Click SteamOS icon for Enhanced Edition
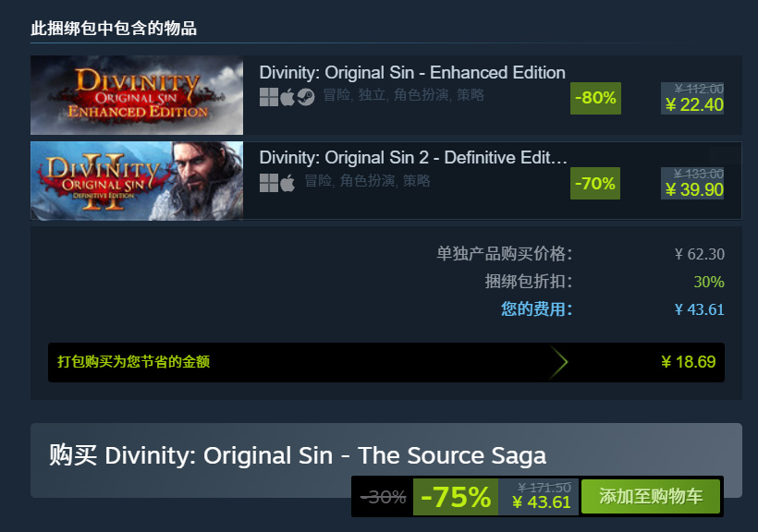Viewport: 758px width, 532px height. (306, 97)
